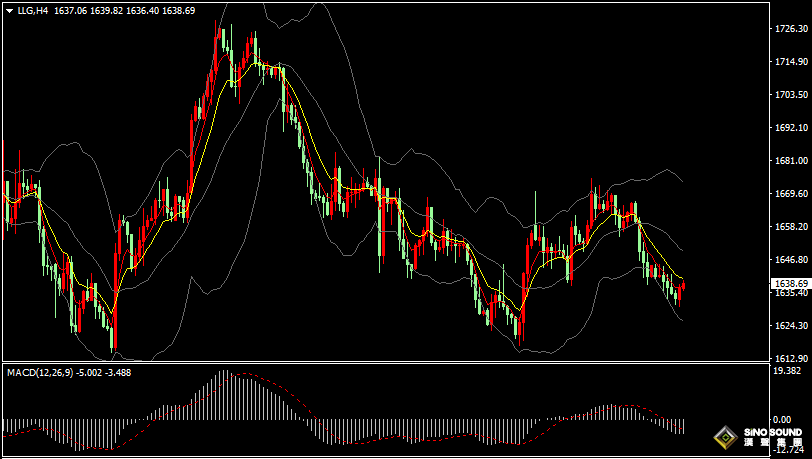Click the 1681.00 price axis label
The image size is (812, 459).
[x=791, y=161]
